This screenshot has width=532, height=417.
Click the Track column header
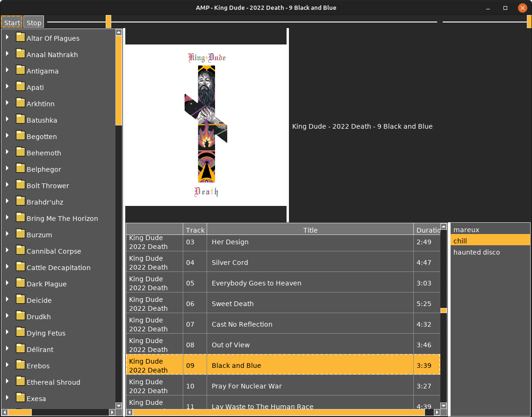click(195, 230)
